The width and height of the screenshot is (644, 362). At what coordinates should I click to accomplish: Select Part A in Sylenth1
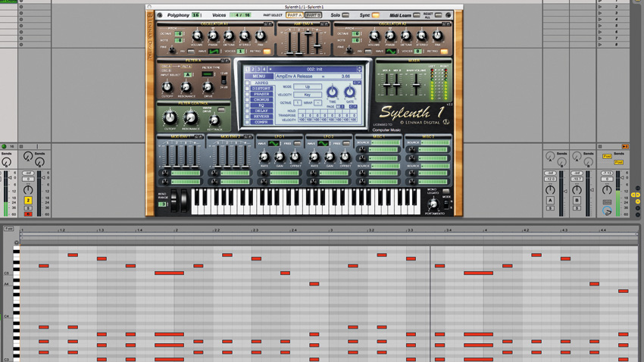[294, 15]
